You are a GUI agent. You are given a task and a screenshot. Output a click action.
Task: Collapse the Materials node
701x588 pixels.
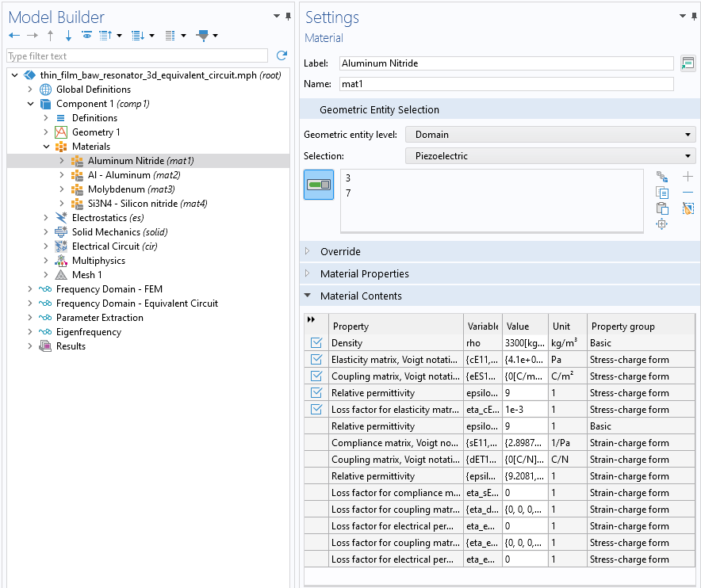coord(46,147)
